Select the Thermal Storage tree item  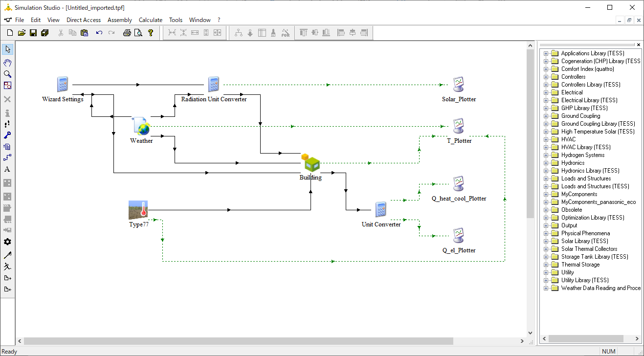coord(580,265)
